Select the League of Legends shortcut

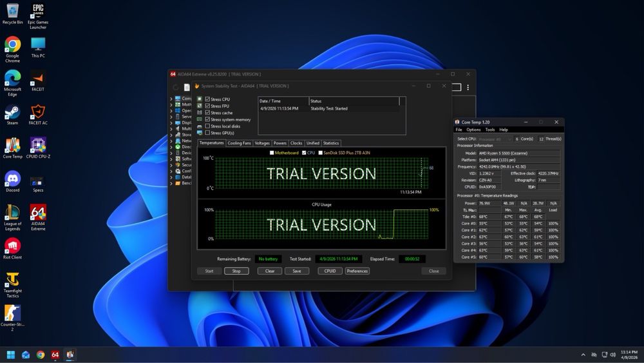pos(12,213)
